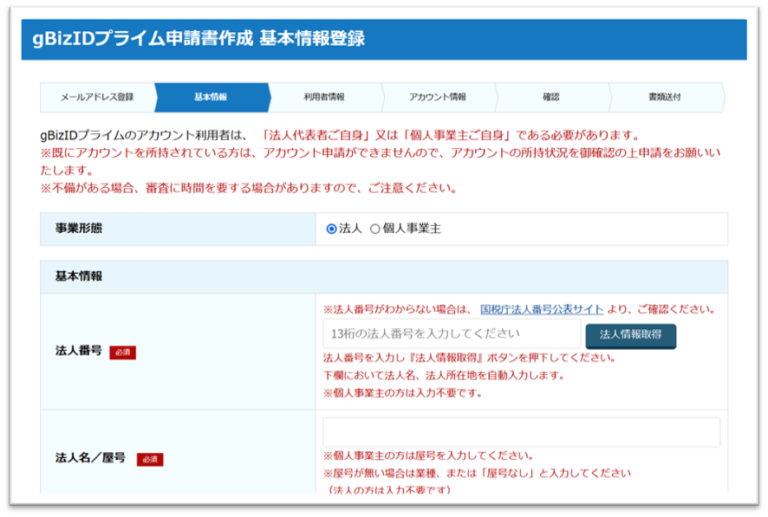Select the 法人 radio button
Screen dimensions: 768x517
click(332, 229)
